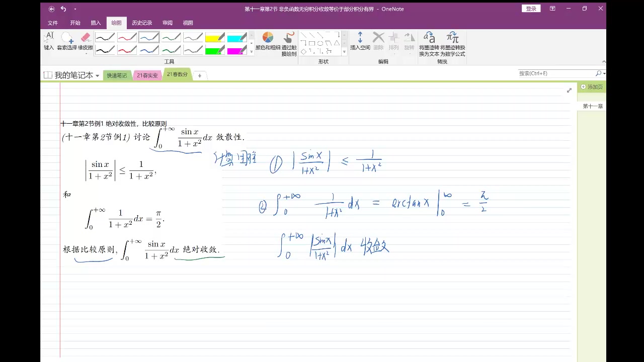
Task: Pick the thick black pen in bottom row
Action: coord(105,49)
